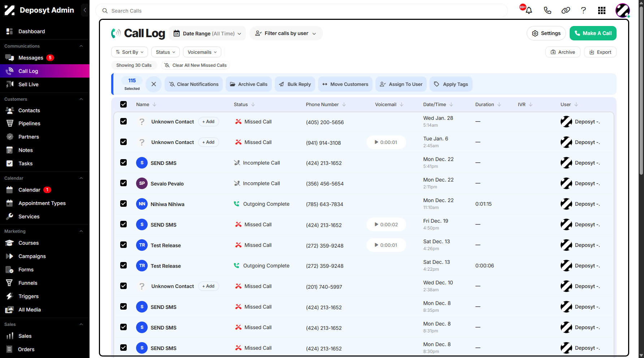644x358 pixels.
Task: Uncheck the Nihiwa Nihiwa row checkbox
Action: tap(123, 204)
